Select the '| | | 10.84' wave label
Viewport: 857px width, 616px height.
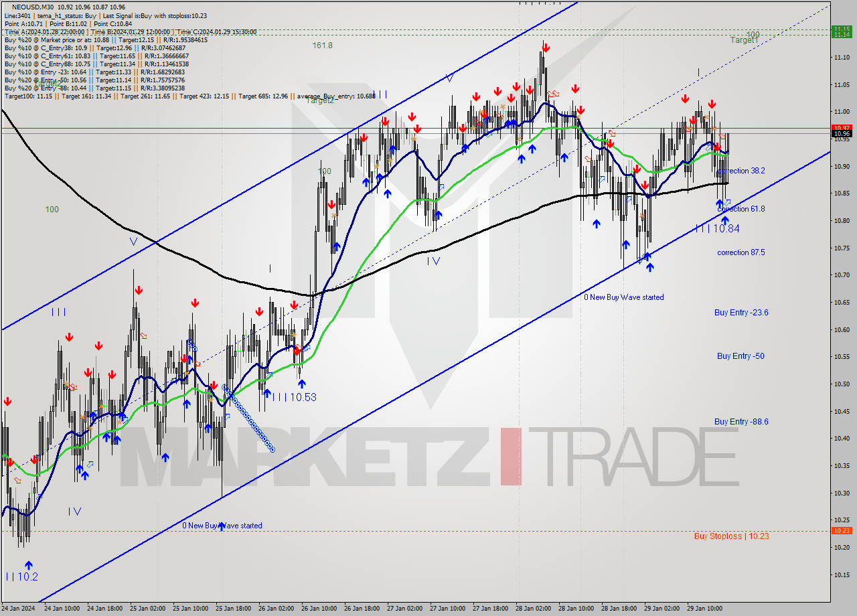coord(717,228)
